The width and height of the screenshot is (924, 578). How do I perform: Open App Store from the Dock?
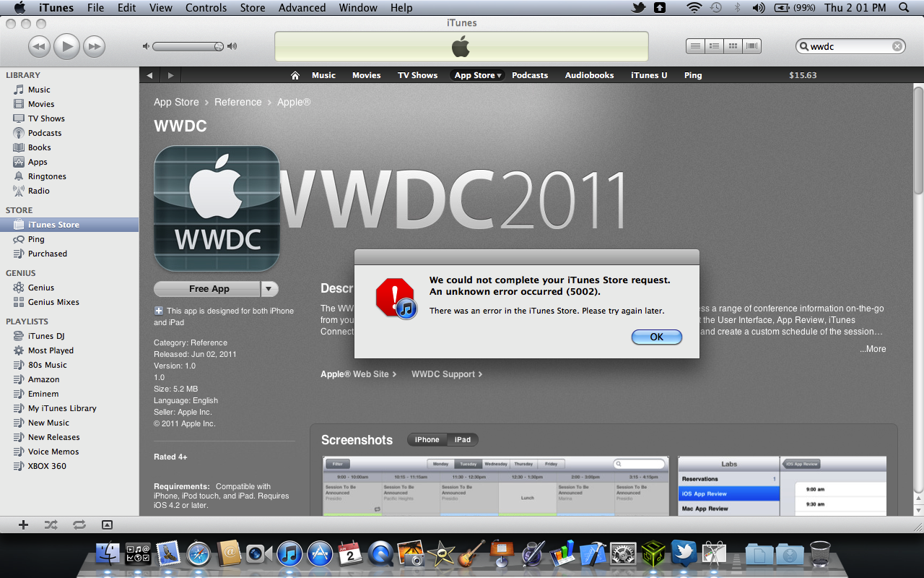pyautogui.click(x=320, y=554)
